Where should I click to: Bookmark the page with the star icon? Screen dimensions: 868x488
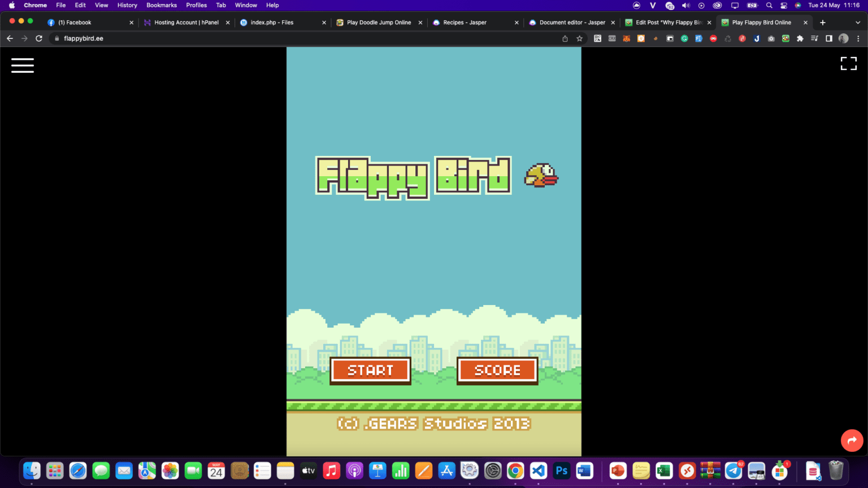(x=580, y=38)
